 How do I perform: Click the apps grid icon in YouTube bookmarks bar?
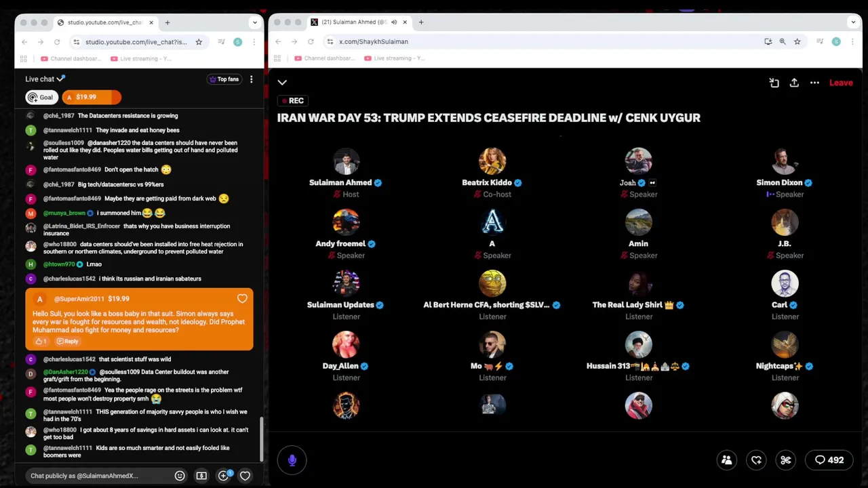[24, 59]
